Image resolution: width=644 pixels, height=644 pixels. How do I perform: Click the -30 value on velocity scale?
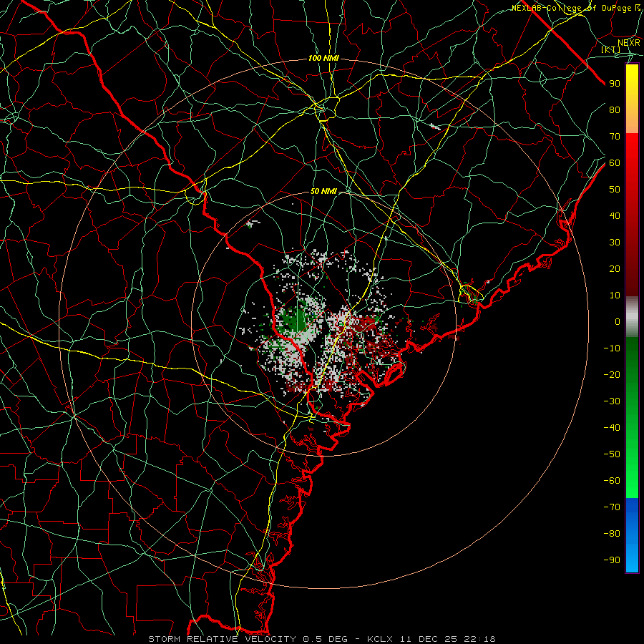click(x=612, y=401)
